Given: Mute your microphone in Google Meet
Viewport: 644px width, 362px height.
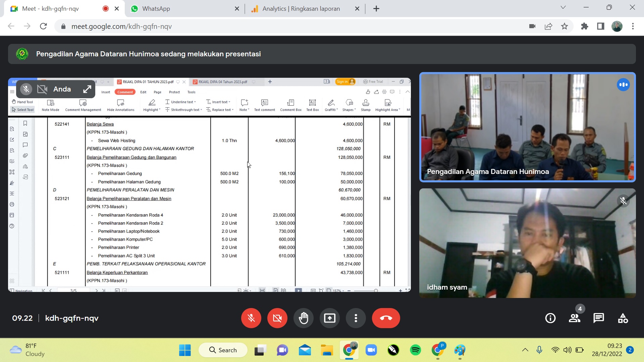Looking at the screenshot, I should 251,318.
